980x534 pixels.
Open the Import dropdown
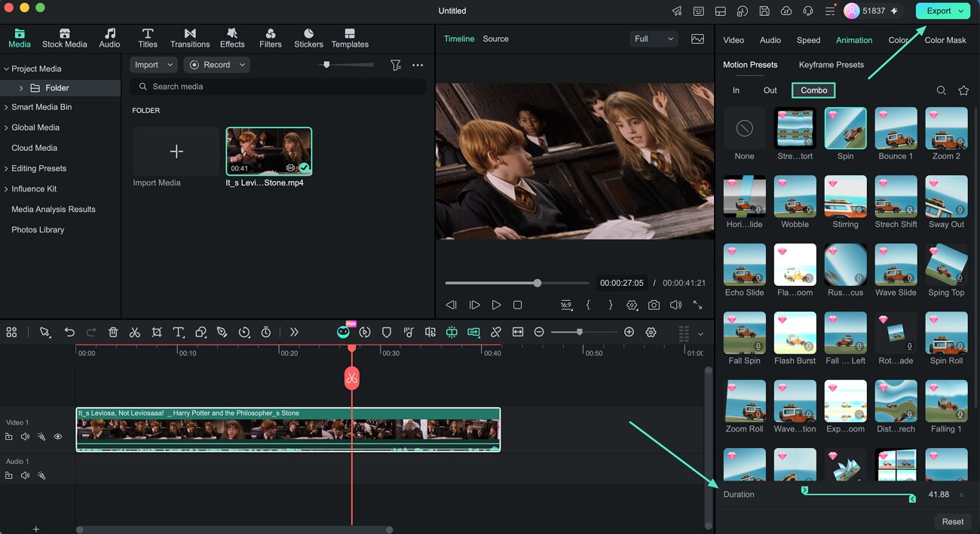click(154, 65)
